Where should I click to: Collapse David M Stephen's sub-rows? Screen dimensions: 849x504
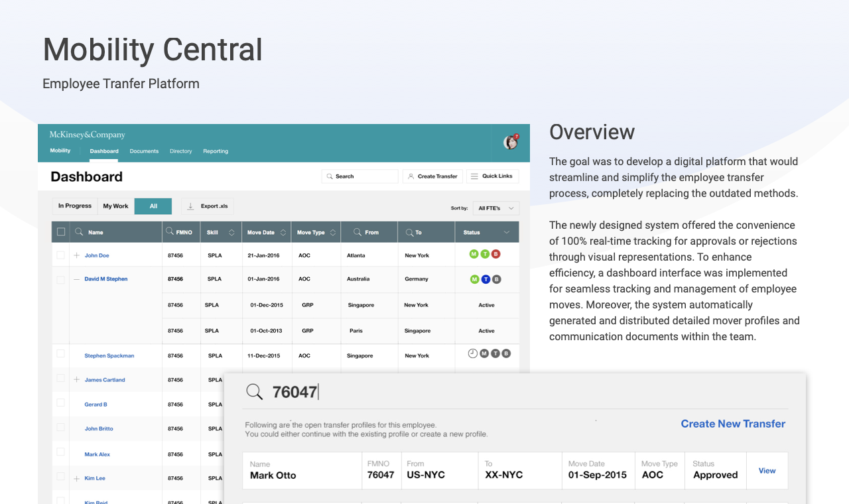(76, 279)
